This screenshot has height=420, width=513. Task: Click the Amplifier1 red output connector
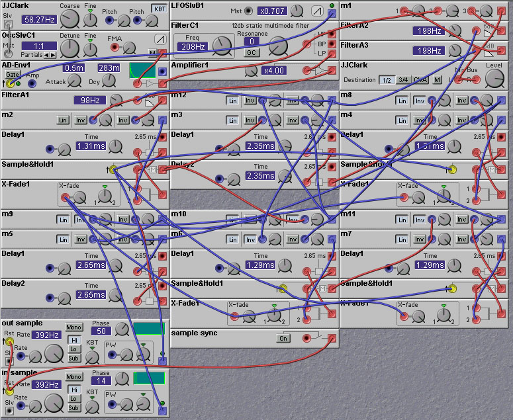coord(332,70)
